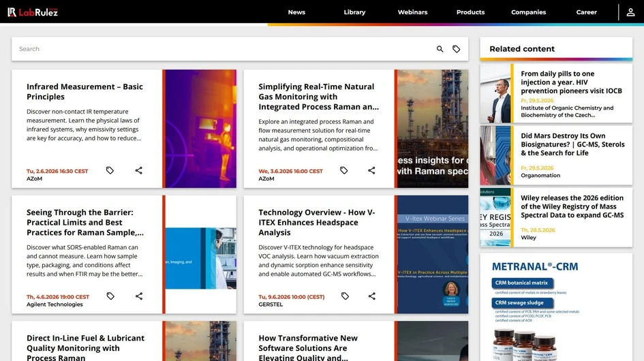Viewport: 644px width, 361px height.
Task: Open the METRANAL-CRM advertisement banner
Action: click(556, 307)
